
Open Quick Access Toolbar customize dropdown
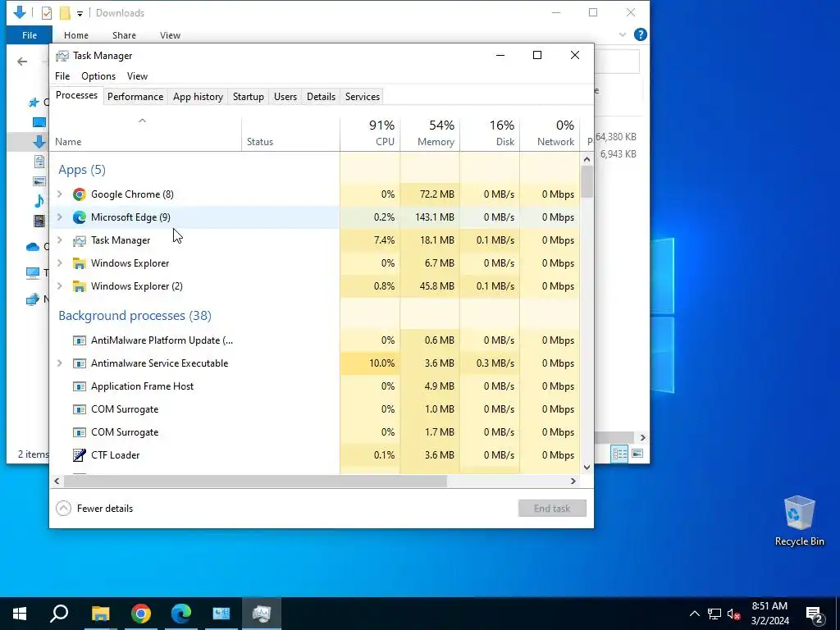(80, 13)
